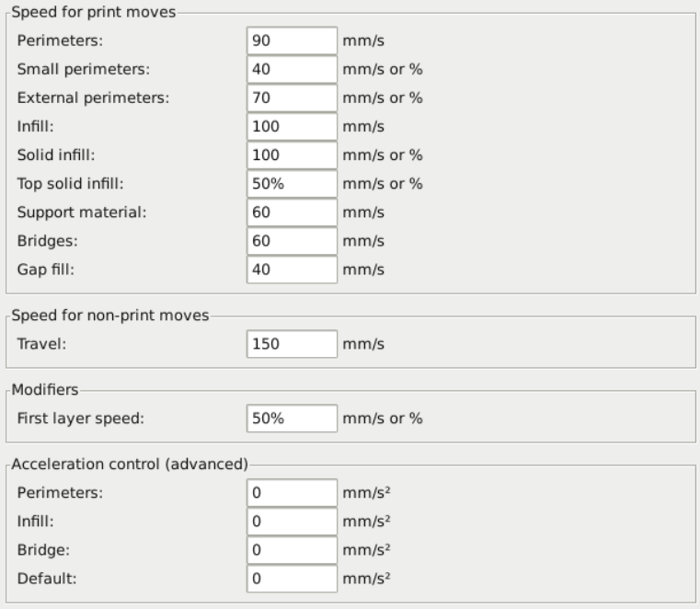The width and height of the screenshot is (700, 609).
Task: Click the 'Speed for non-print moves' heading
Action: (109, 316)
